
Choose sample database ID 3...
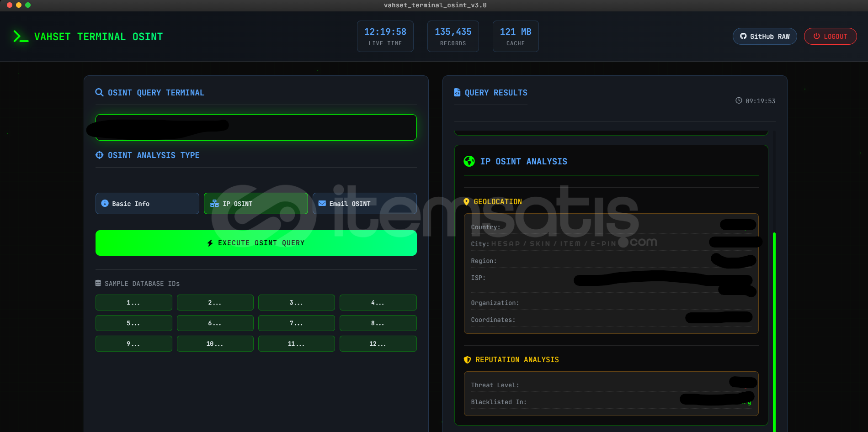(x=297, y=302)
